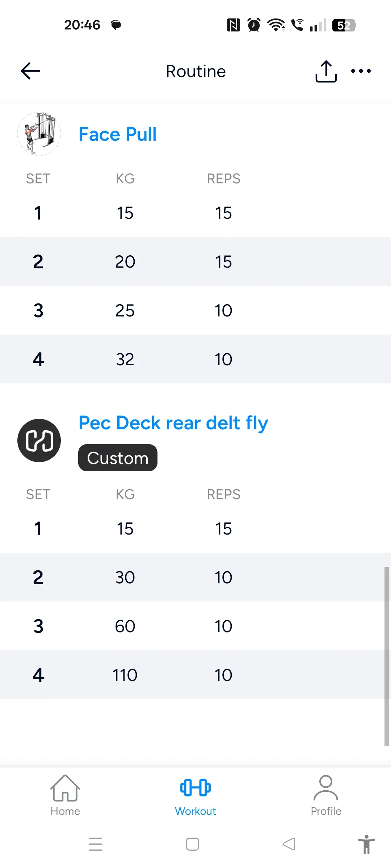391x868 pixels.
Task: Open the Profile tab
Action: (x=326, y=795)
